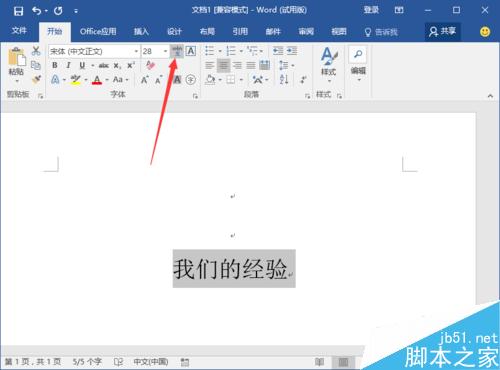This screenshot has height=370, width=500.
Task: Open the Customize Quick Access Toolbar arrow
Action: 76,11
